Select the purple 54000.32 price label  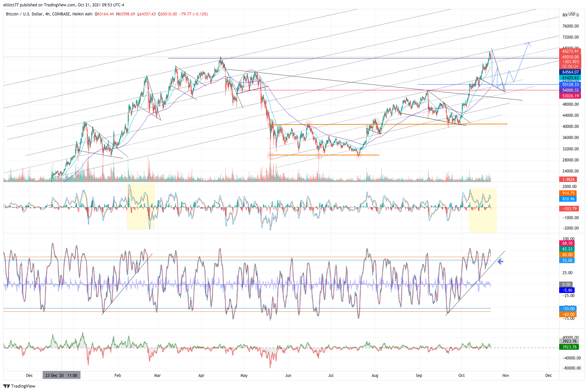coord(570,90)
